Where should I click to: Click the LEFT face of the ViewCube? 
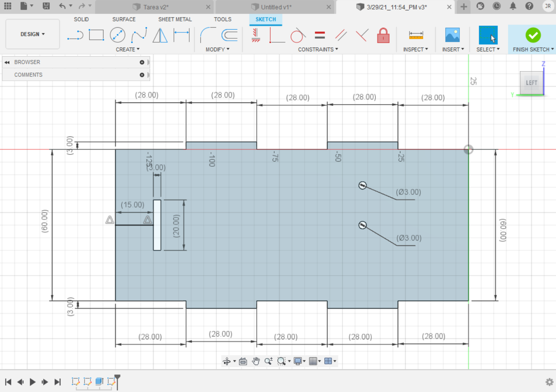click(x=531, y=83)
